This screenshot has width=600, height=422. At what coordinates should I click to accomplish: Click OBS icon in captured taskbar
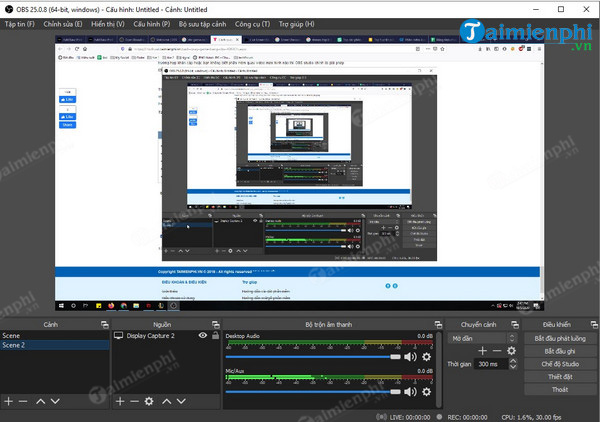(x=174, y=306)
